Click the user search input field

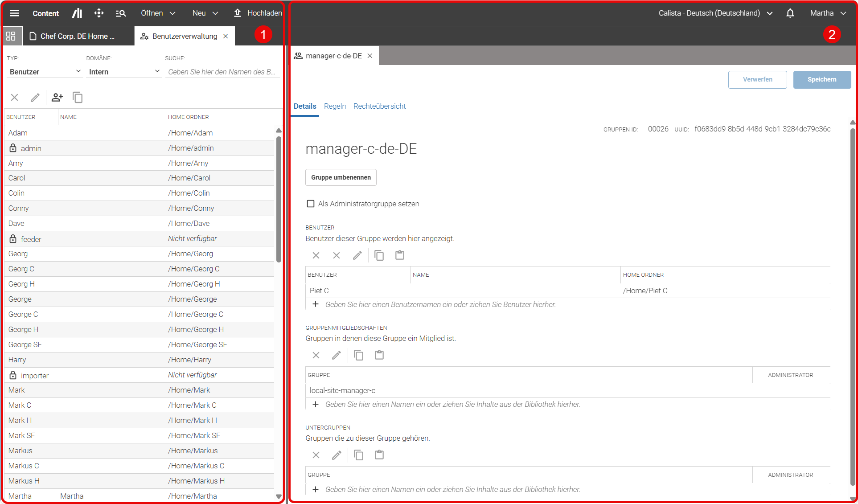click(x=222, y=72)
